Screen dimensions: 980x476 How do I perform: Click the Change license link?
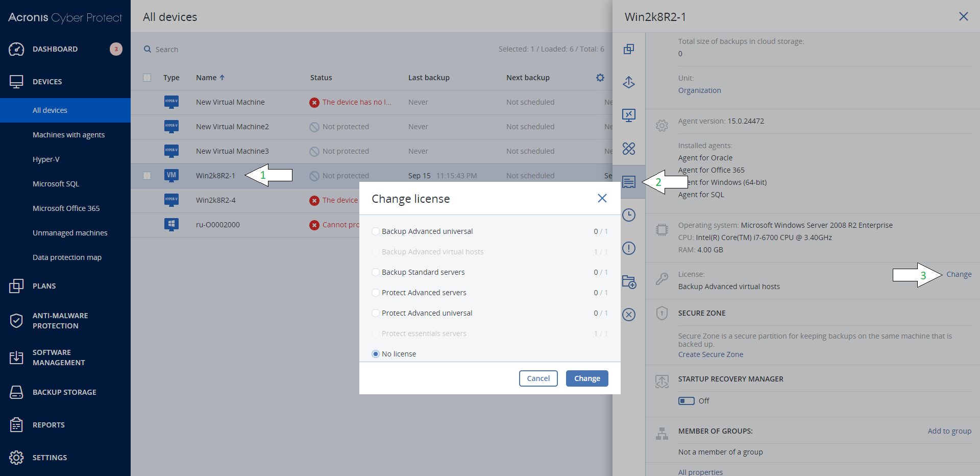959,274
